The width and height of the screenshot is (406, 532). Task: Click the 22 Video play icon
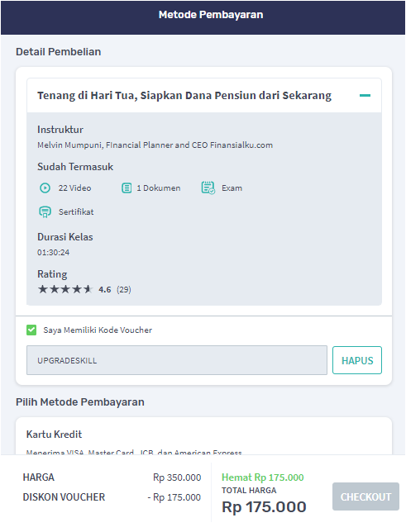click(x=45, y=188)
